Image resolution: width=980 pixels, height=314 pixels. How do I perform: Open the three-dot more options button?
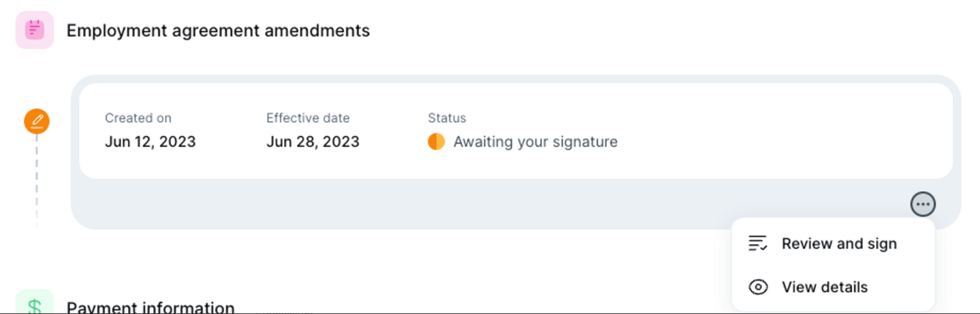coord(923,204)
